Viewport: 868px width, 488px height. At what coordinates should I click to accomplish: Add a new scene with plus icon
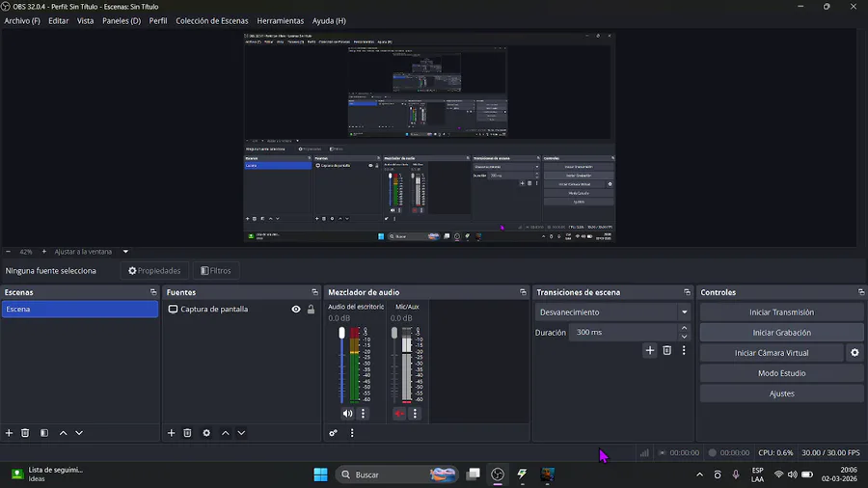click(9, 433)
